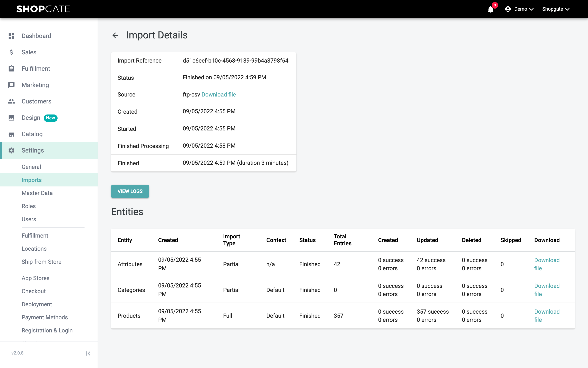This screenshot has width=588, height=368.
Task: Click the Categories entity cell
Action: pos(131,290)
